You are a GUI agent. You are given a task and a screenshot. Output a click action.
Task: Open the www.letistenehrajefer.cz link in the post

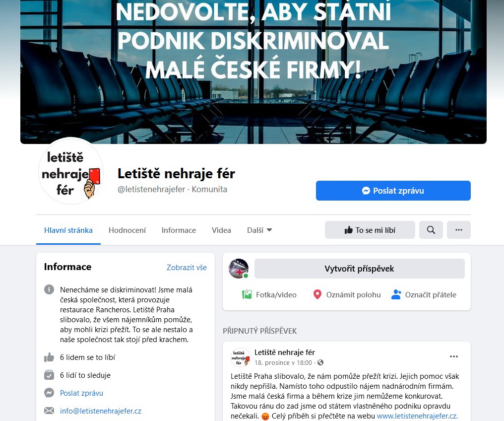pos(417,416)
